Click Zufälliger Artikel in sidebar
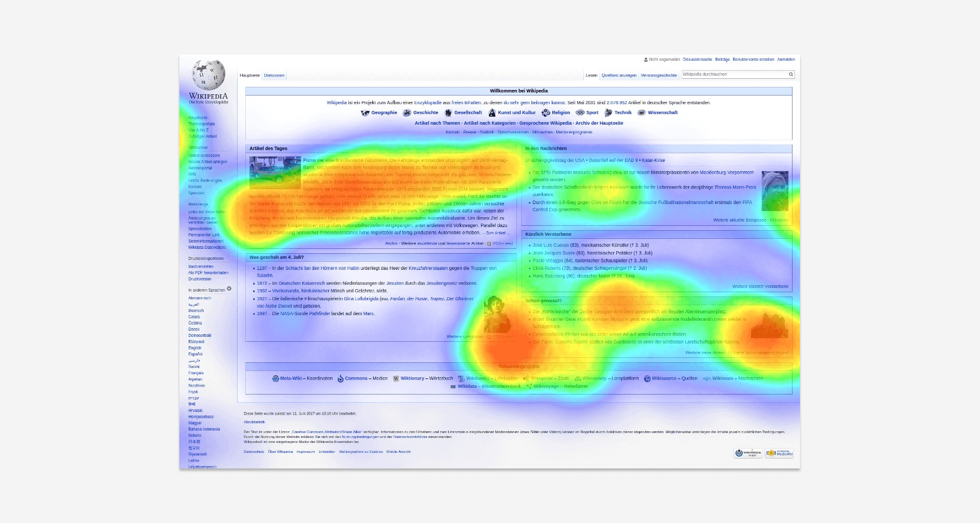This screenshot has width=980, height=523. click(x=203, y=136)
